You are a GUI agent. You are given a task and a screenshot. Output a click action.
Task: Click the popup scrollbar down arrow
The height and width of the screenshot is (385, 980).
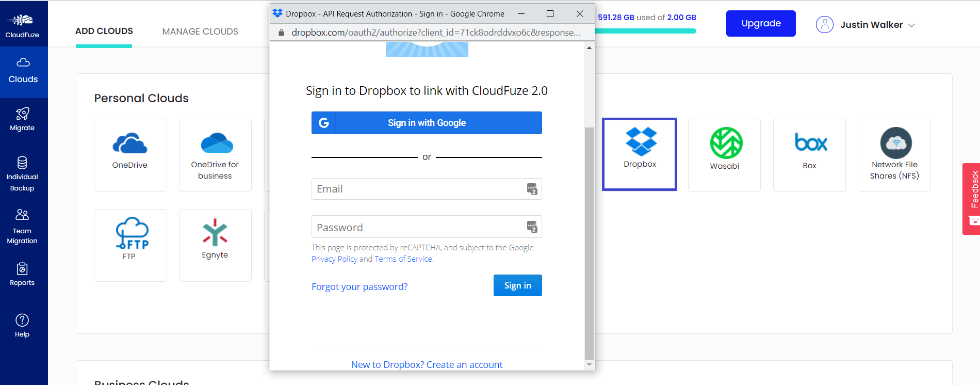click(589, 365)
